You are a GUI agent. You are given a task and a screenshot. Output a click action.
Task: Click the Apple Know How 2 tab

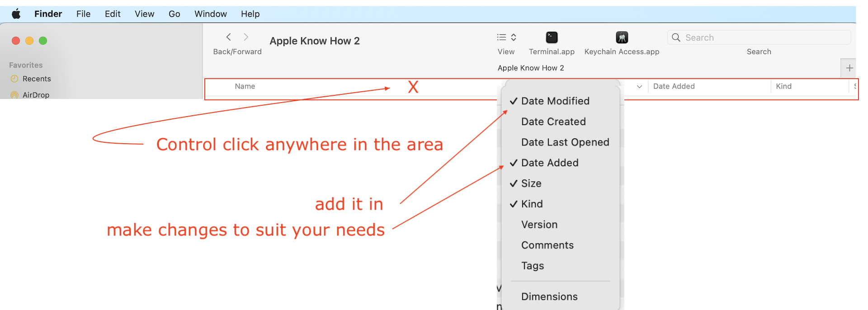tap(531, 68)
